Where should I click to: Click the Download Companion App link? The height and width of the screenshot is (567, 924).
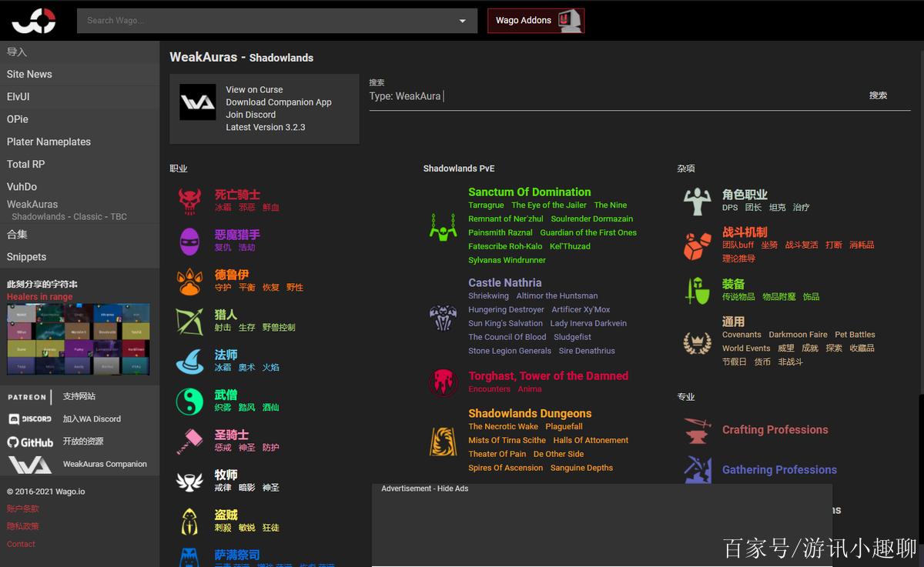click(279, 102)
